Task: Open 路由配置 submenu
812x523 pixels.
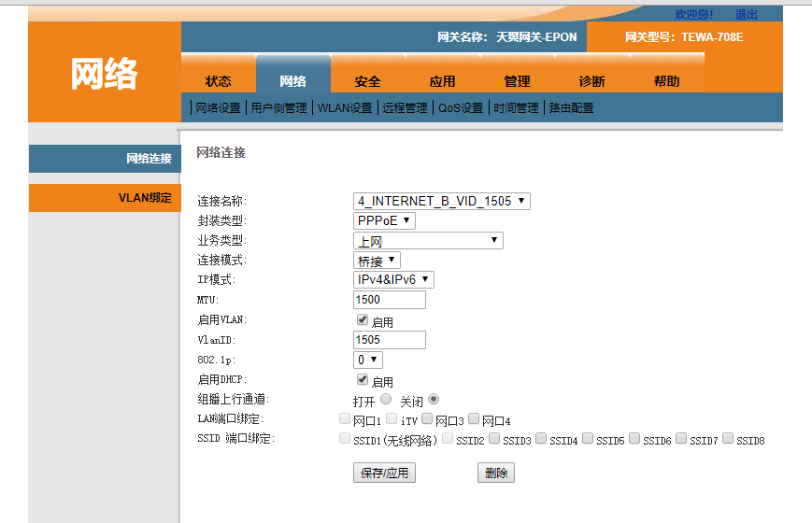Action: pyautogui.click(x=571, y=107)
